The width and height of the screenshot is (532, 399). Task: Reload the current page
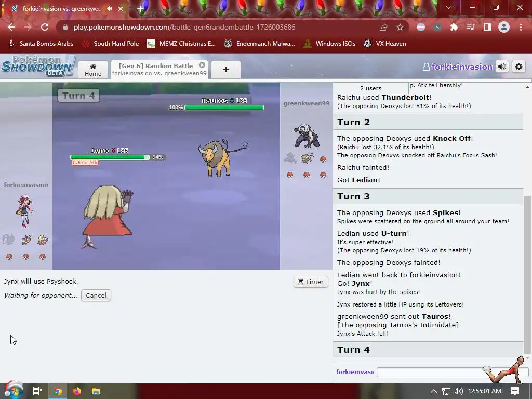click(x=45, y=27)
